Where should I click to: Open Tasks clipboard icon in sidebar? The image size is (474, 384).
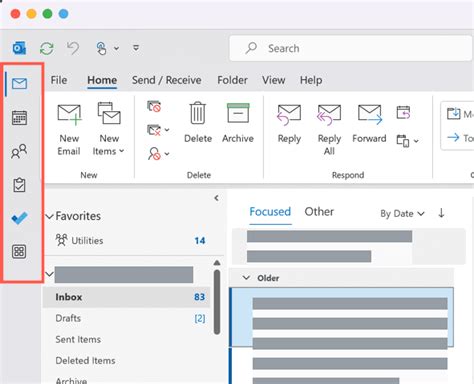[x=19, y=185]
